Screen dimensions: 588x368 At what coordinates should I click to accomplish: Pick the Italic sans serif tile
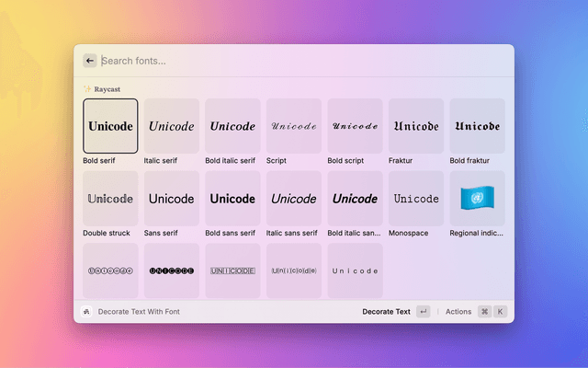tap(294, 199)
